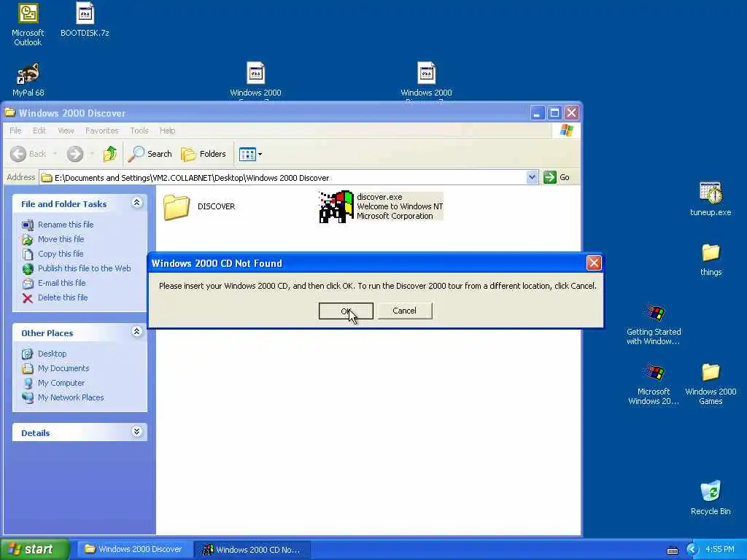The height and width of the screenshot is (560, 747).
Task: Open Forward button history dropdown arrow
Action: click(92, 154)
